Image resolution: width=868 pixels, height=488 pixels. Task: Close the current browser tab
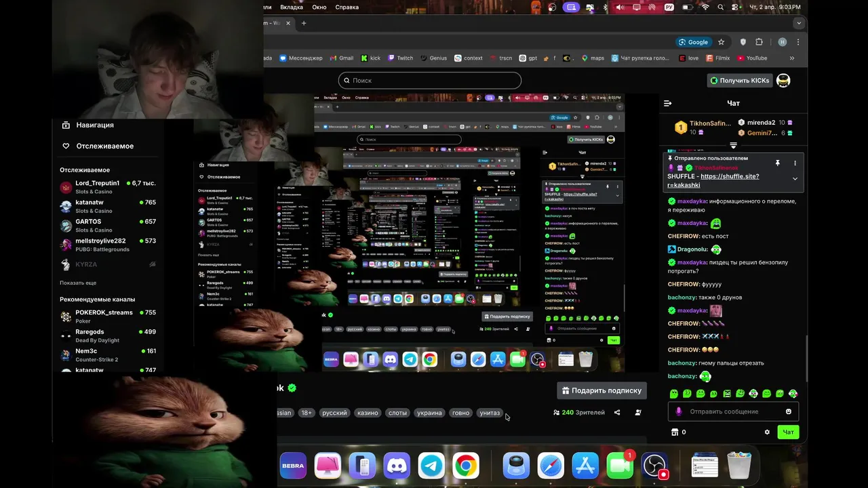(x=288, y=23)
